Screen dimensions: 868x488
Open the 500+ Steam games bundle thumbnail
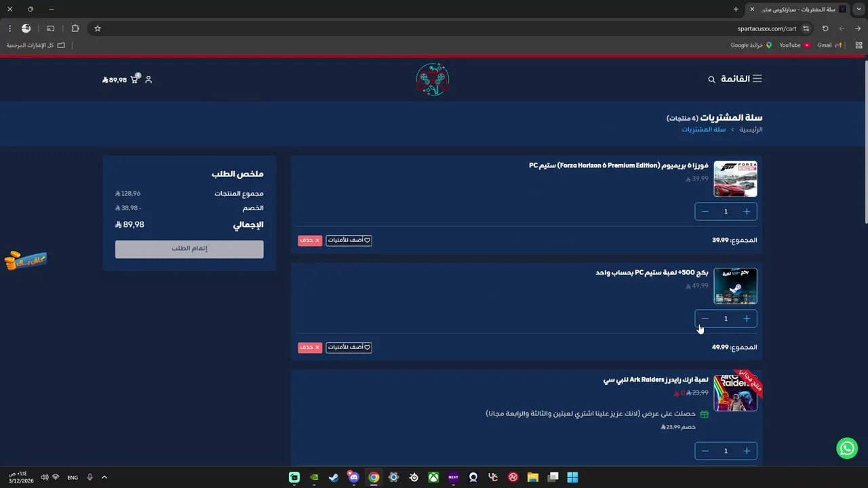tap(735, 286)
